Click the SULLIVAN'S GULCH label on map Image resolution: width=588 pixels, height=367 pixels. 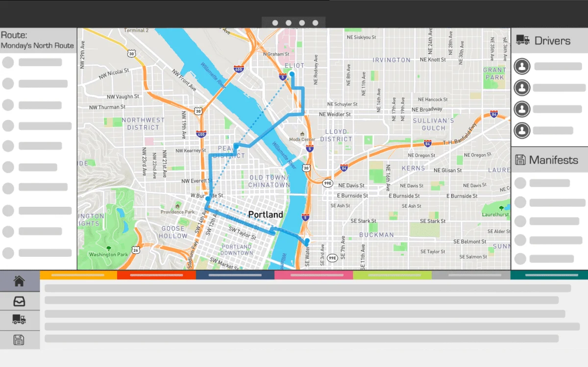click(434, 124)
